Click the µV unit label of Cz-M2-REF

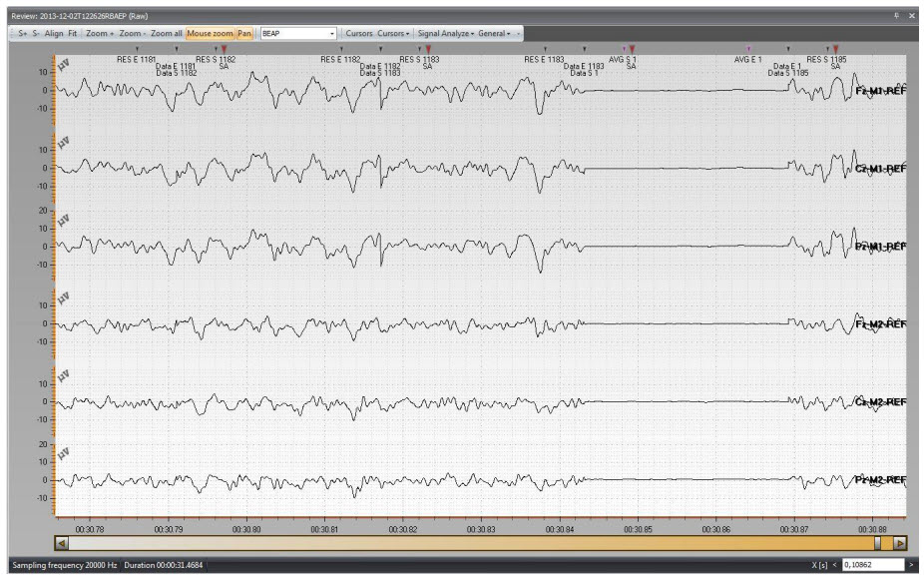click(x=64, y=376)
